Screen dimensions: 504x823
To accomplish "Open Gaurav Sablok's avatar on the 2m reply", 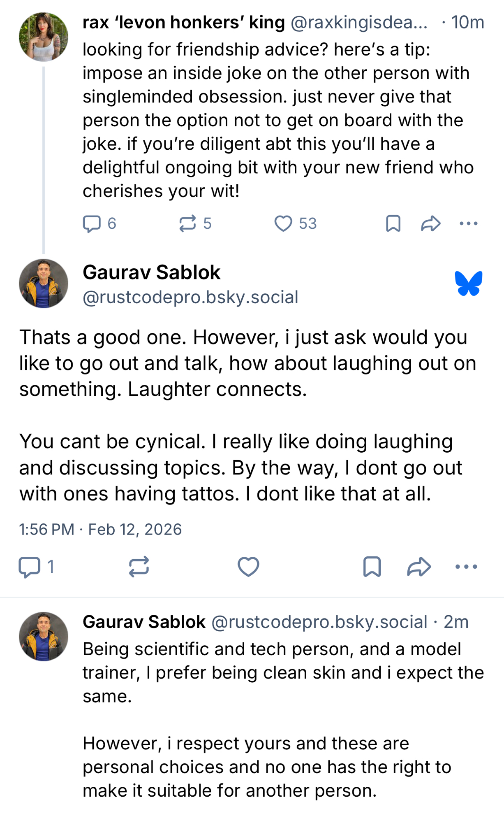I will pos(44,636).
